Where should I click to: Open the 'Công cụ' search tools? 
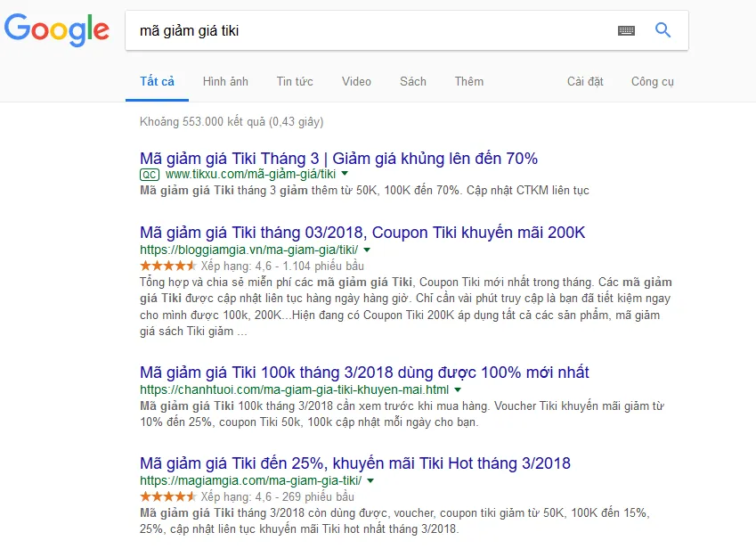point(653,81)
